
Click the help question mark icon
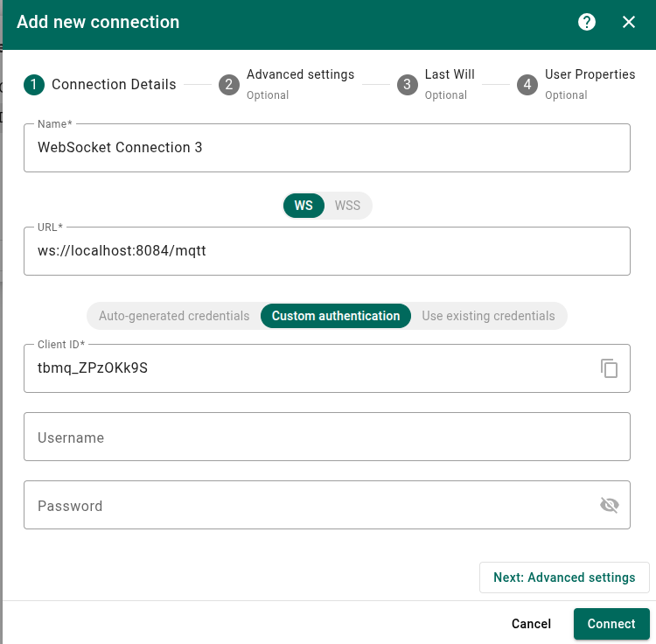tap(587, 22)
